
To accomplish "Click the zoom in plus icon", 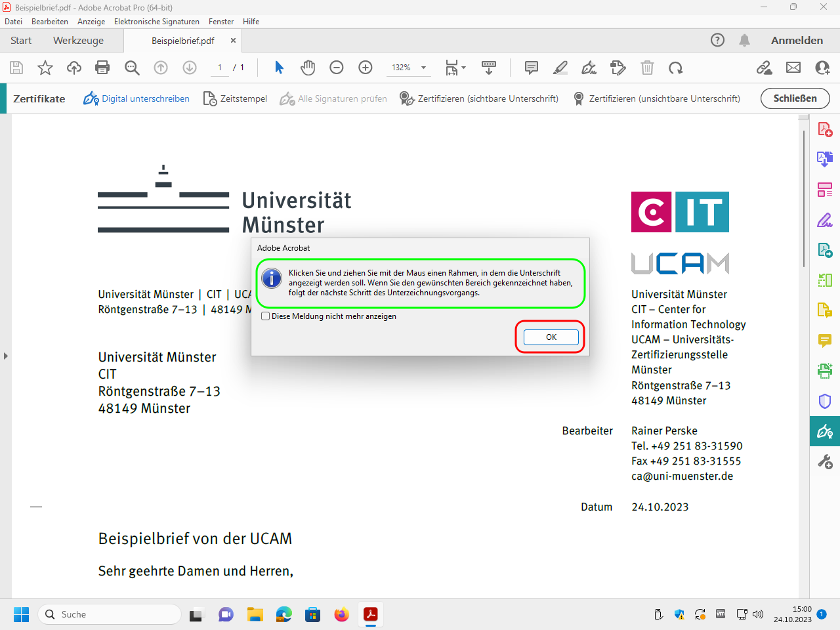I will point(366,68).
